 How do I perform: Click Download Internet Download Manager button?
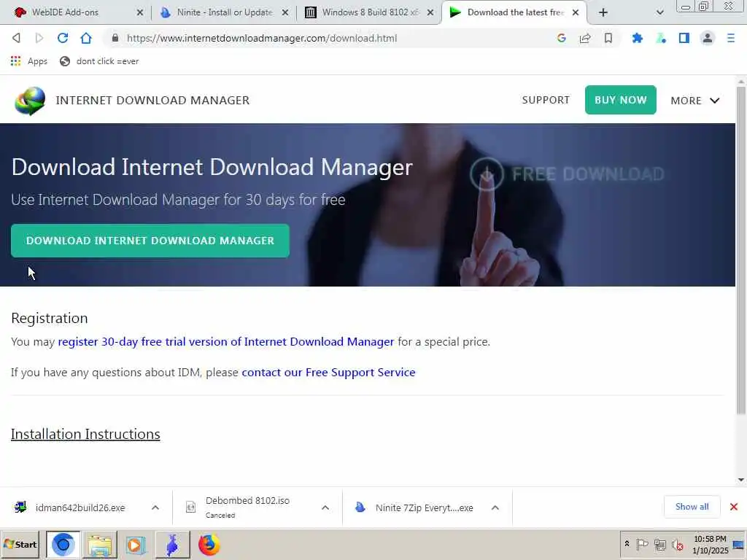[x=150, y=241]
